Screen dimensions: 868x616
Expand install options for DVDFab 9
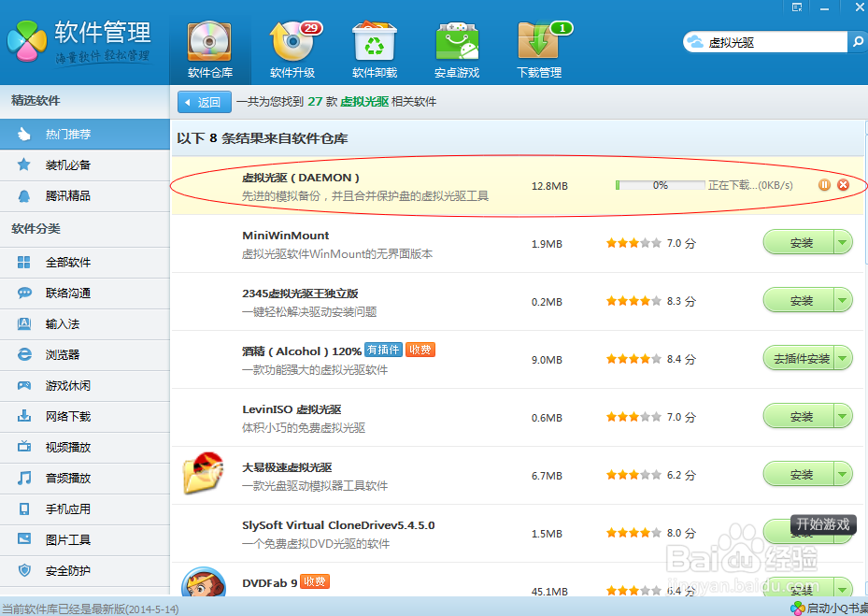(x=843, y=588)
